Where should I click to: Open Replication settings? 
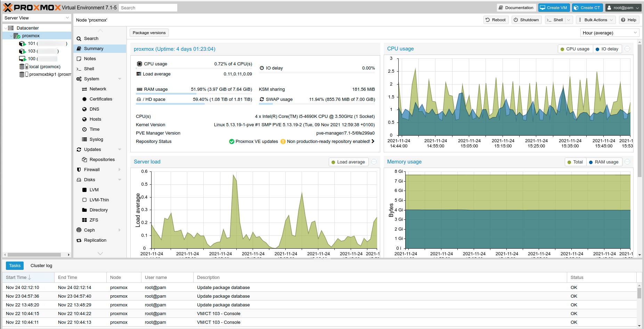(100, 240)
